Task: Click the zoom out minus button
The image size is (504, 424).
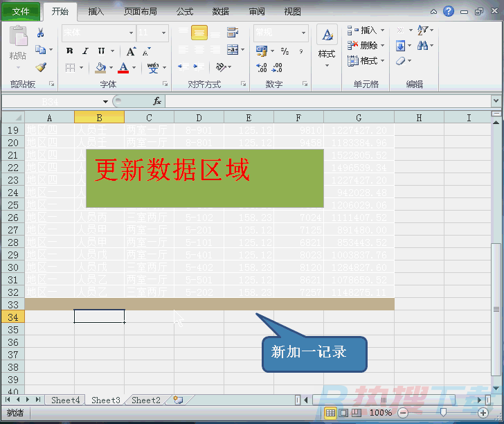Action: (403, 412)
